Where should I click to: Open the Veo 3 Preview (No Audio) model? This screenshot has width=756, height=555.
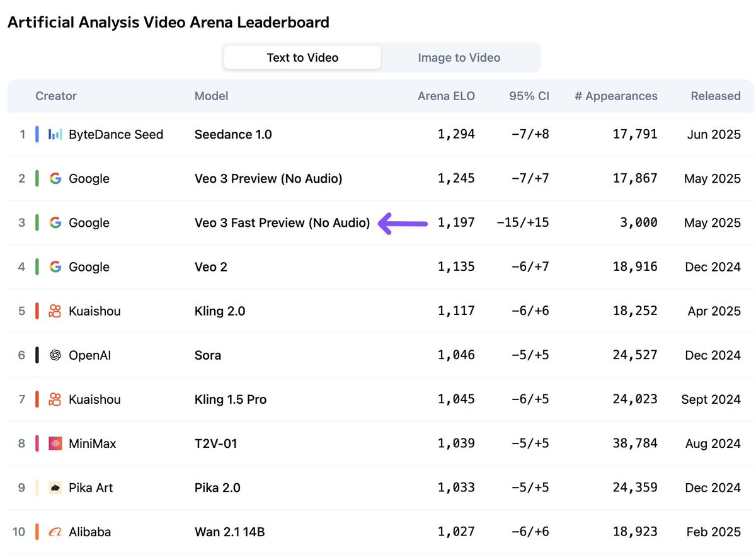tap(268, 179)
